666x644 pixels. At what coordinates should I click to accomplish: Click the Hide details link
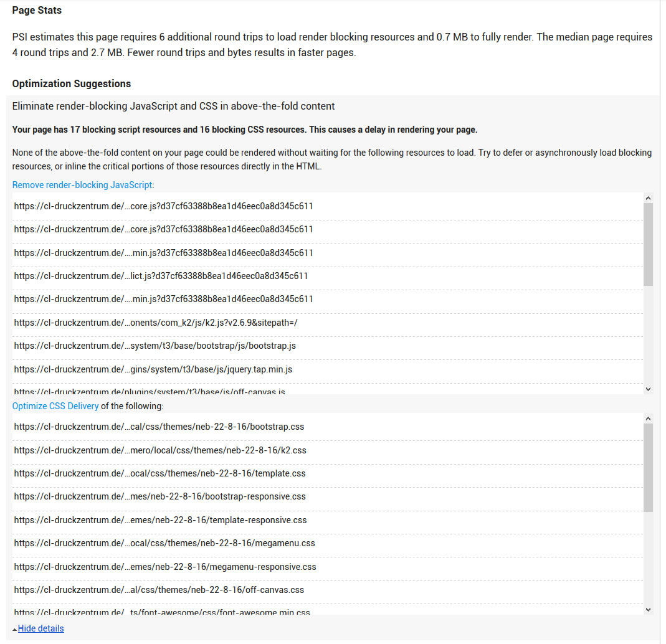[x=41, y=628]
